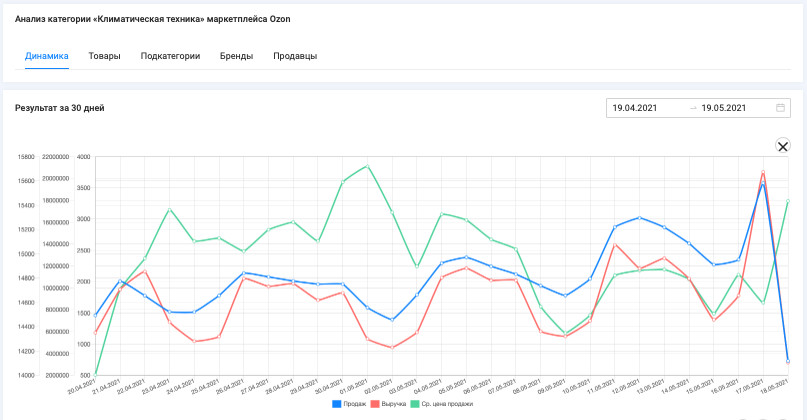Image resolution: width=807 pixels, height=420 pixels.
Task: Click the red swatch next to Выручка
Action: (375, 404)
